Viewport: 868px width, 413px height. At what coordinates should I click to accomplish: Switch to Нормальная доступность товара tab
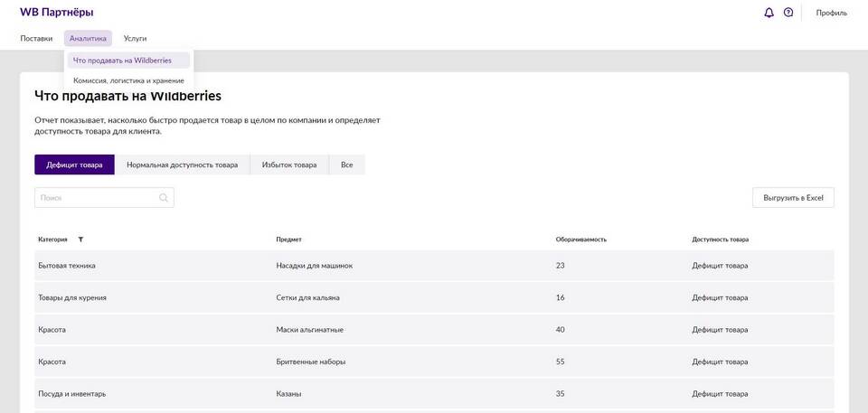point(182,165)
